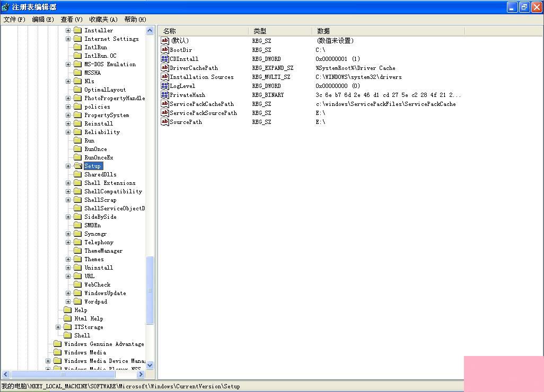Click the Installation Sources value icon
The width and height of the screenshot is (544, 392).
(165, 77)
